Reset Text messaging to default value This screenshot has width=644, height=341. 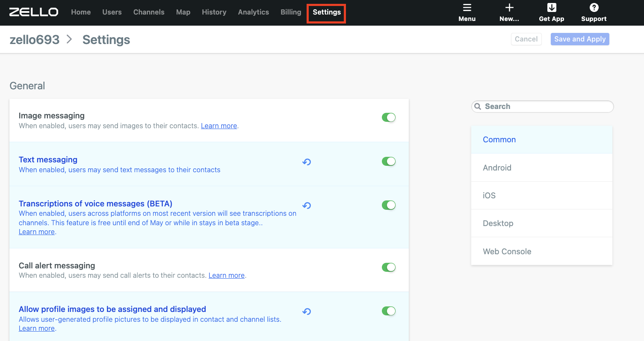[307, 162]
